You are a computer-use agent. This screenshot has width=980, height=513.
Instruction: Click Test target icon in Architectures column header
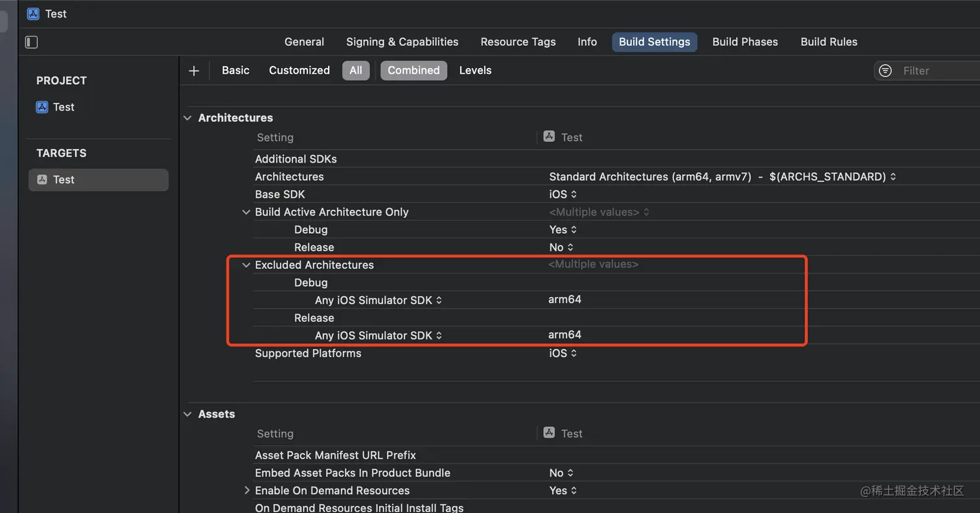(x=549, y=137)
